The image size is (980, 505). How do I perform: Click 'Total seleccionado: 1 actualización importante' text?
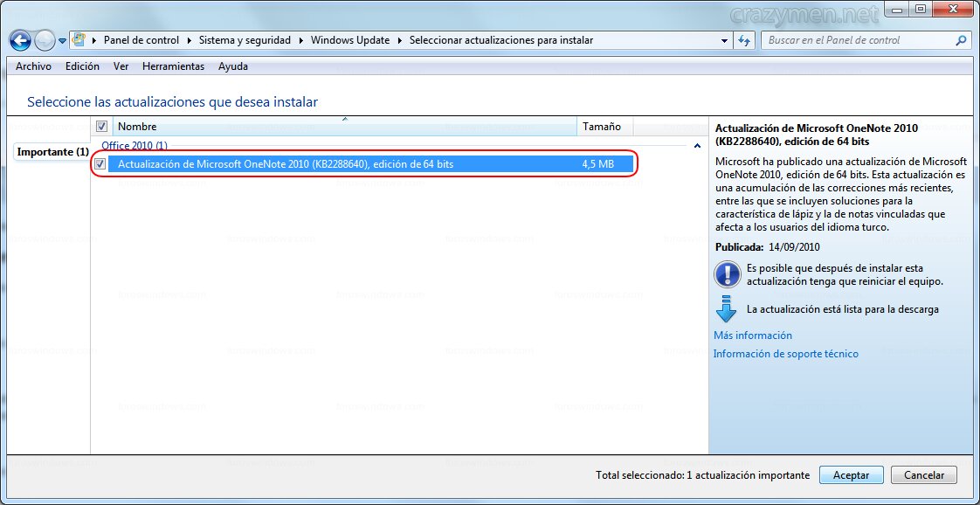pos(702,475)
